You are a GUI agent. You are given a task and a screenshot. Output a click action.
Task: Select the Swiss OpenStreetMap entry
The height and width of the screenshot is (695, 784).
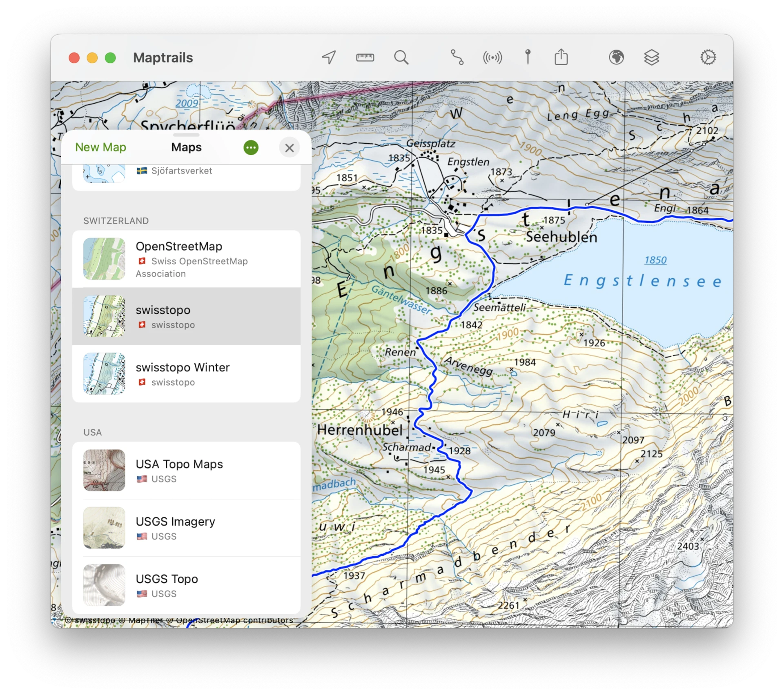(186, 259)
